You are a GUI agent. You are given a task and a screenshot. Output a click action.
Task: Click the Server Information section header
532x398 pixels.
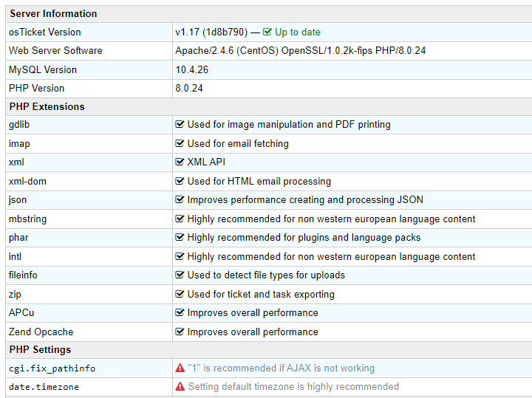pos(53,13)
